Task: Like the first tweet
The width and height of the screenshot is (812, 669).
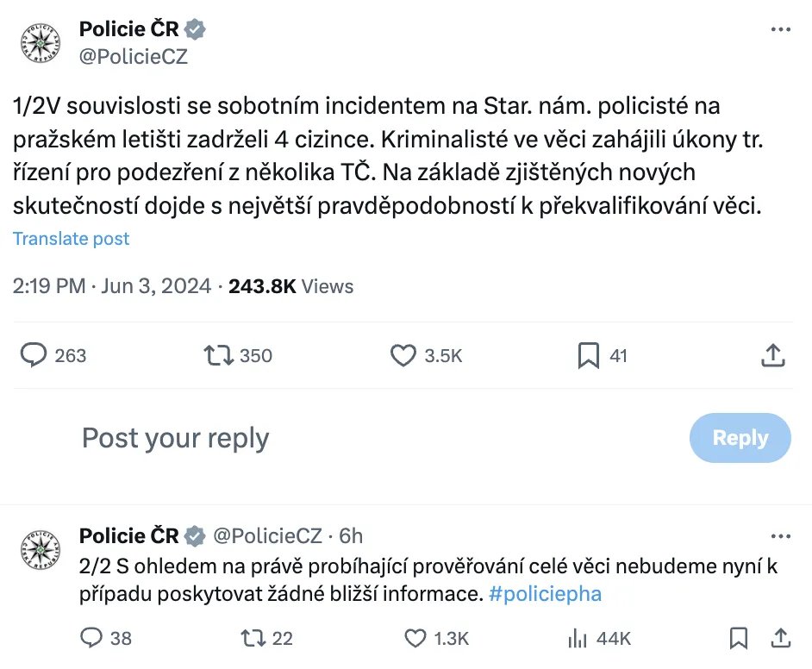Action: (x=403, y=354)
